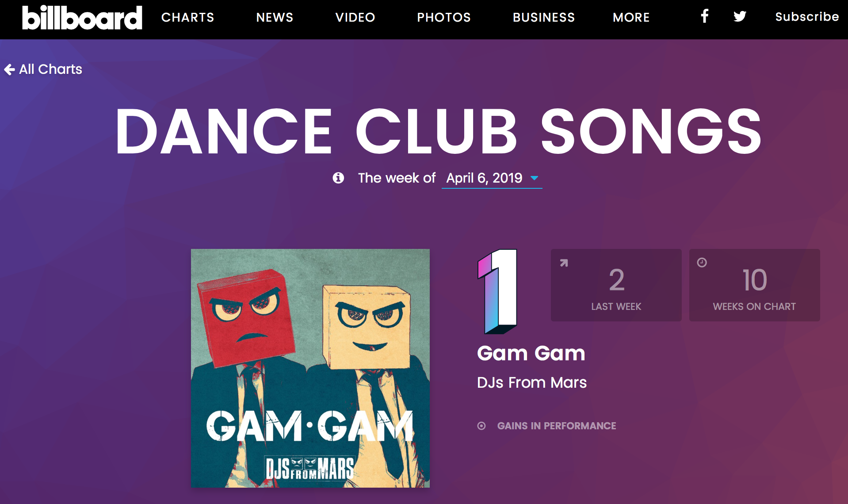Open the April 6, 2019 date selector
The height and width of the screenshot is (504, 848).
click(x=484, y=178)
